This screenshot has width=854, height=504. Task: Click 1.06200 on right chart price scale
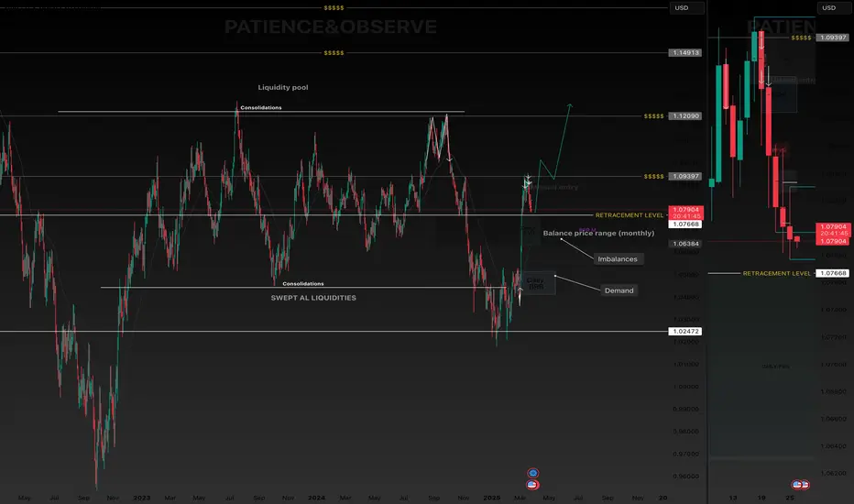tap(833, 473)
